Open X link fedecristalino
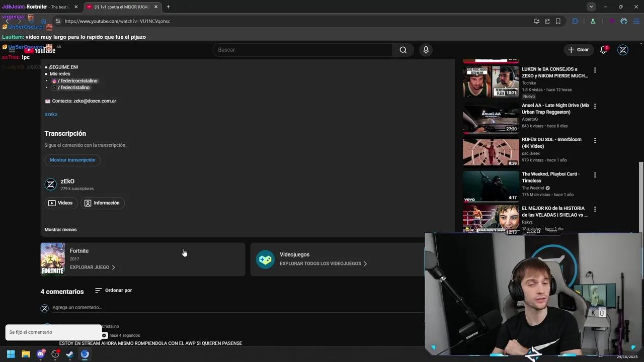 (x=71, y=87)
